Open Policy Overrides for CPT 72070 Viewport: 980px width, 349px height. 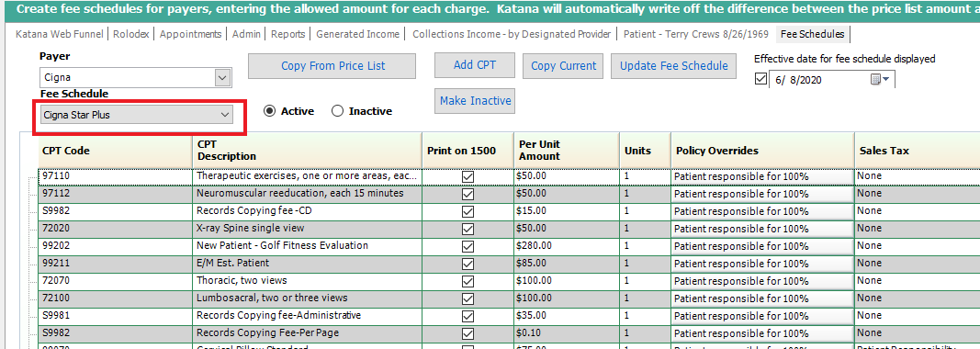(x=762, y=281)
